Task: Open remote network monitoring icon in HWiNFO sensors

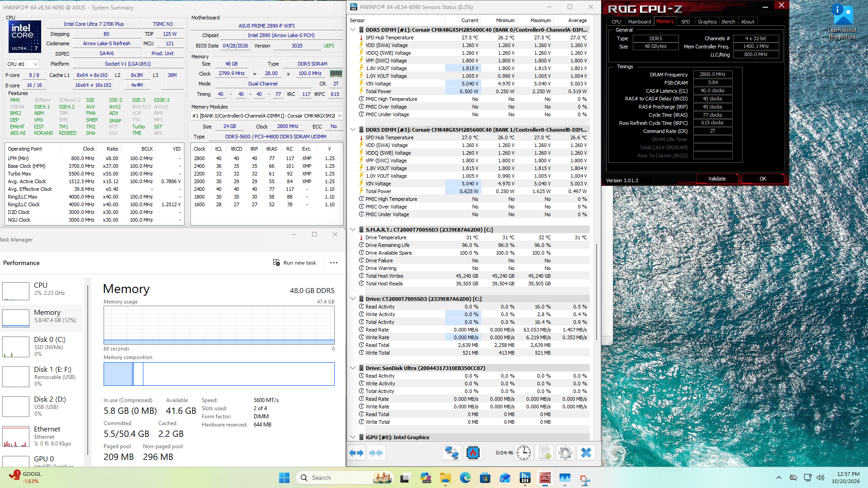Action: coord(451,453)
